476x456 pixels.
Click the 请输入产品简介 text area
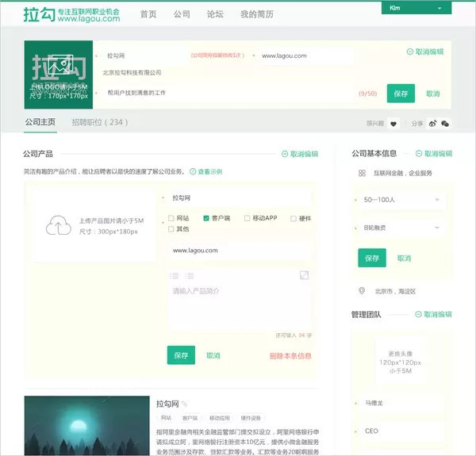tap(239, 299)
